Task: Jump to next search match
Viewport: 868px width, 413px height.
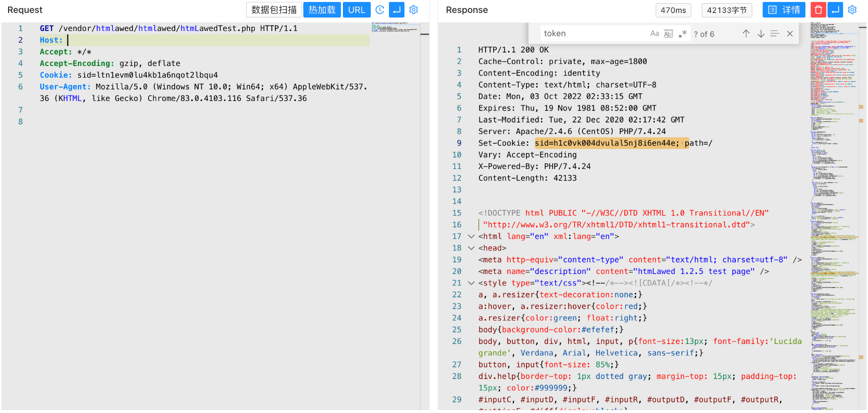Action: pos(761,33)
